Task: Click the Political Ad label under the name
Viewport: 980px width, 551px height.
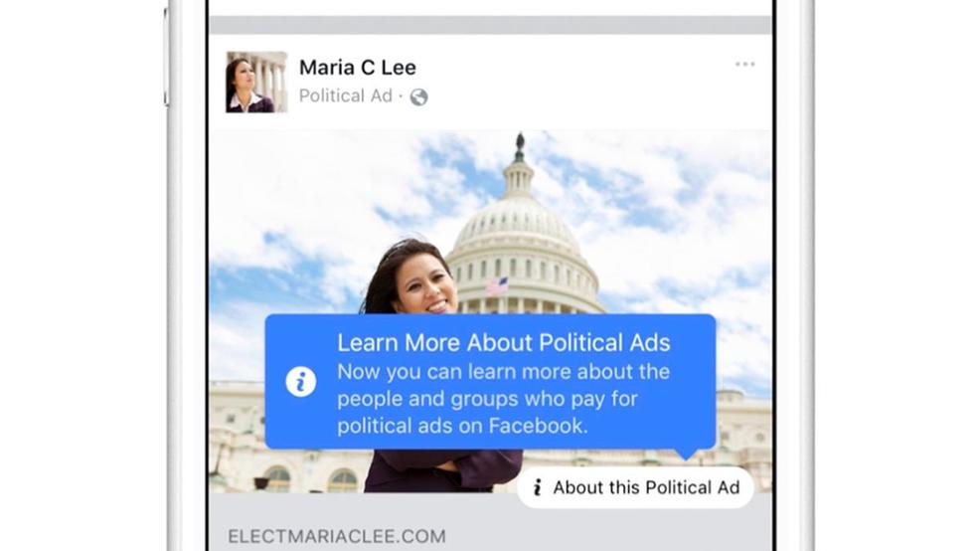Action: click(346, 95)
